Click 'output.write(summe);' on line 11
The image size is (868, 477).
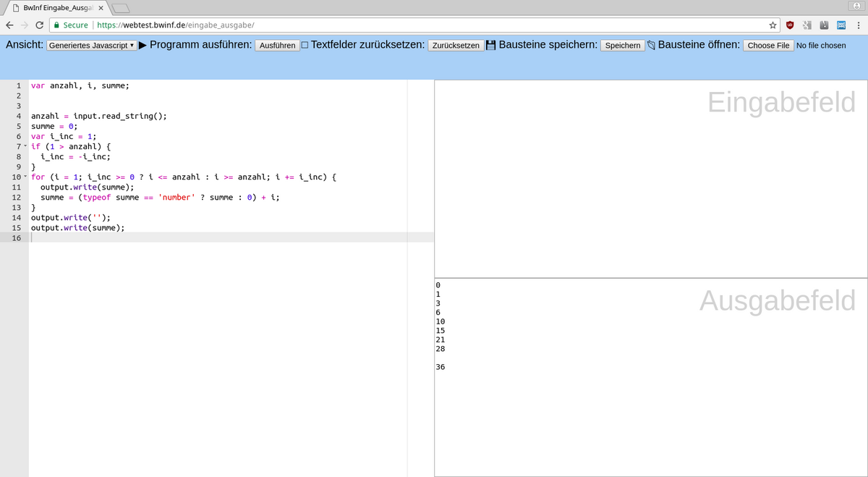point(88,187)
